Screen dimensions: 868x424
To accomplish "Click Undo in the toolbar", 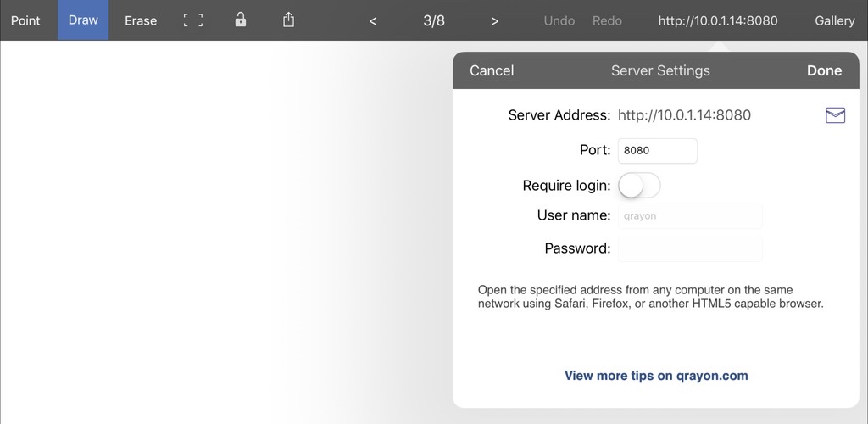I will tap(559, 21).
